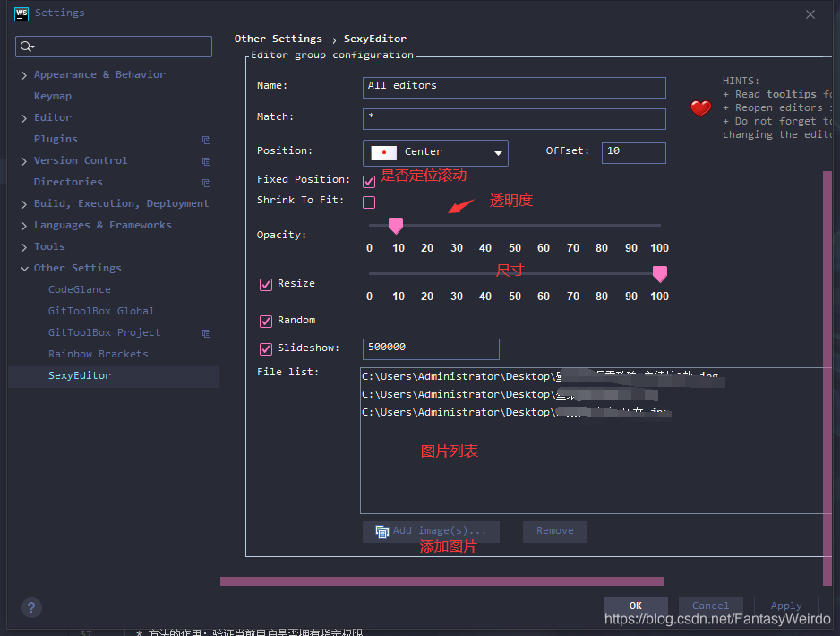Image resolution: width=840 pixels, height=636 pixels.
Task: Click the project-level icon beside Plugins
Action: point(206,140)
